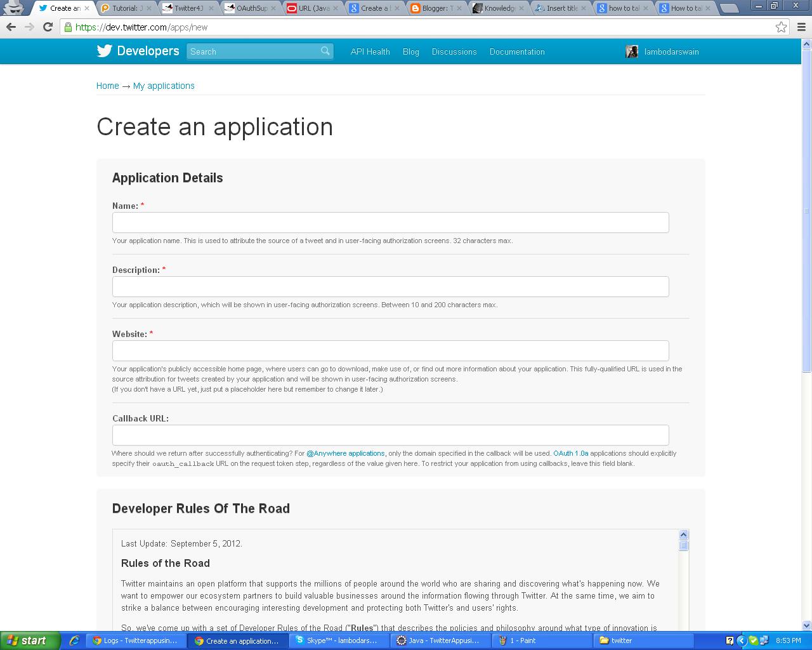Focus the Website input field
This screenshot has height=650, width=812.
click(x=391, y=350)
